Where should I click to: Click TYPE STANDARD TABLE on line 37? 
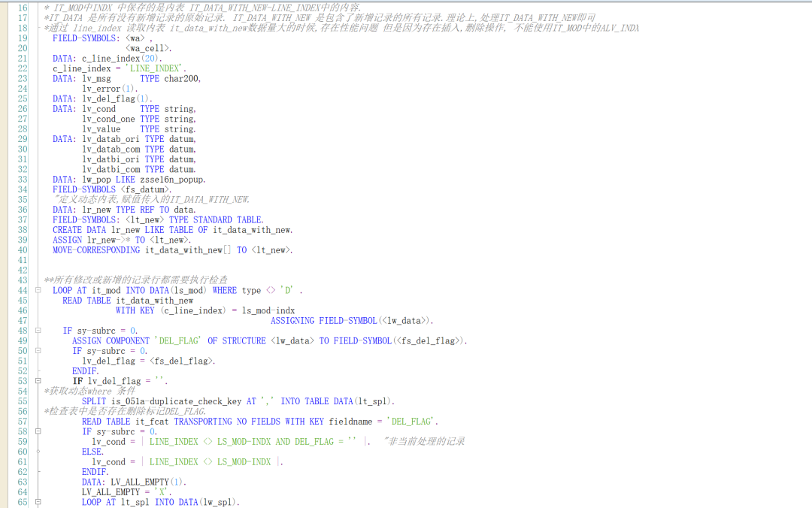click(x=215, y=220)
